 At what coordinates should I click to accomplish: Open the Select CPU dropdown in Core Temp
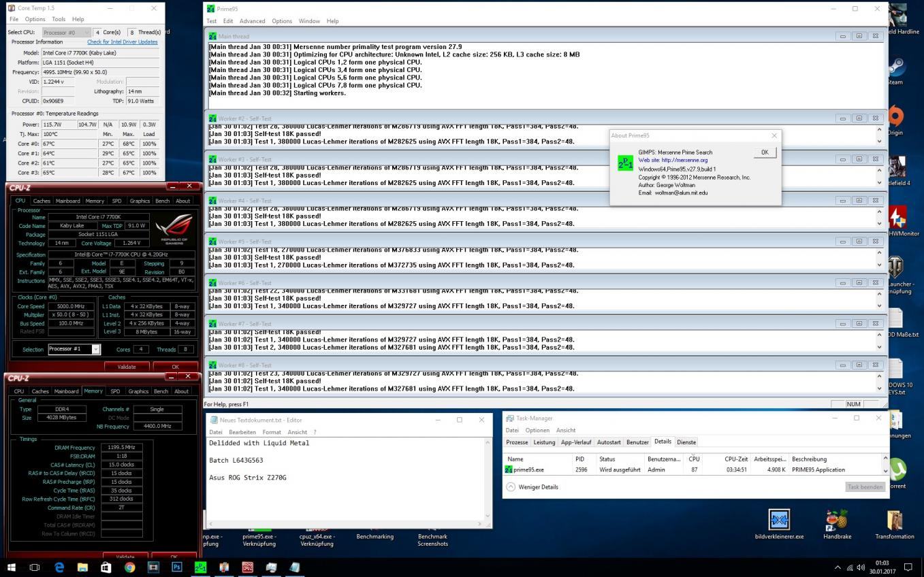pyautogui.click(x=66, y=32)
